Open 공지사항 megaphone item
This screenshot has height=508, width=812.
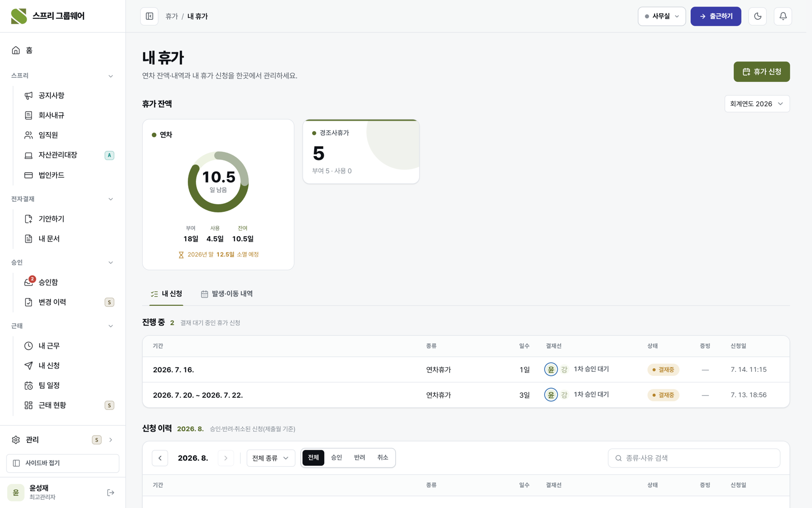(x=69, y=96)
